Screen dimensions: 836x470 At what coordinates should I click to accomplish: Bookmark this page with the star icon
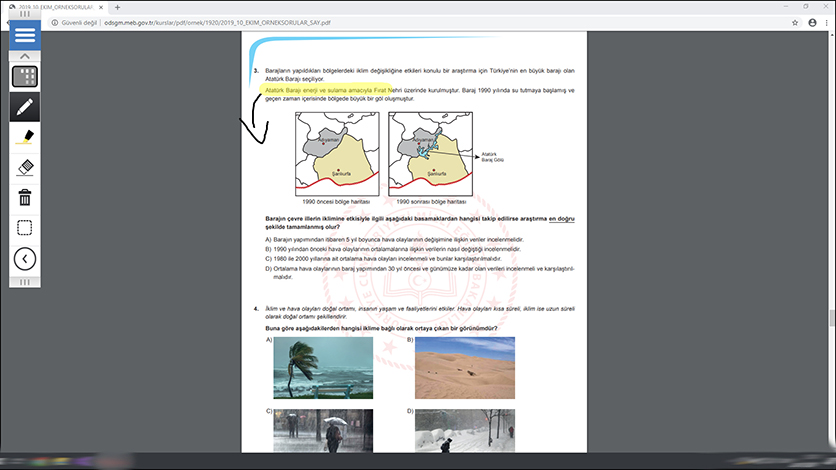793,21
